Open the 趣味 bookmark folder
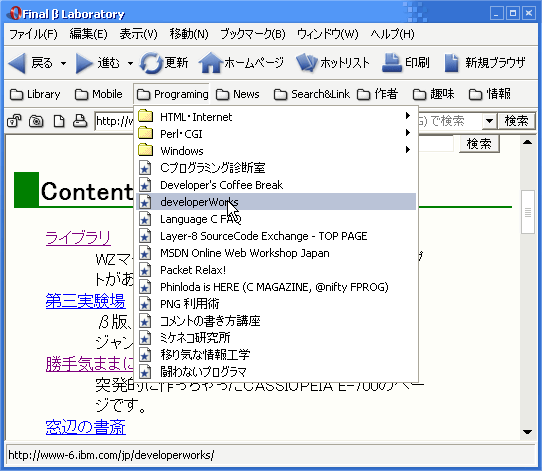Image resolution: width=542 pixels, height=471 pixels. (x=433, y=94)
